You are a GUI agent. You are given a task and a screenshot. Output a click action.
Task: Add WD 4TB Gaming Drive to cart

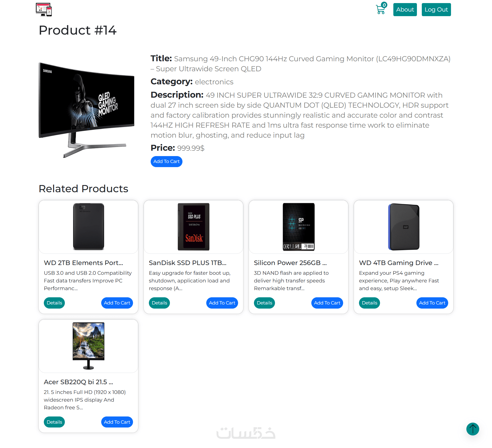[x=432, y=303]
